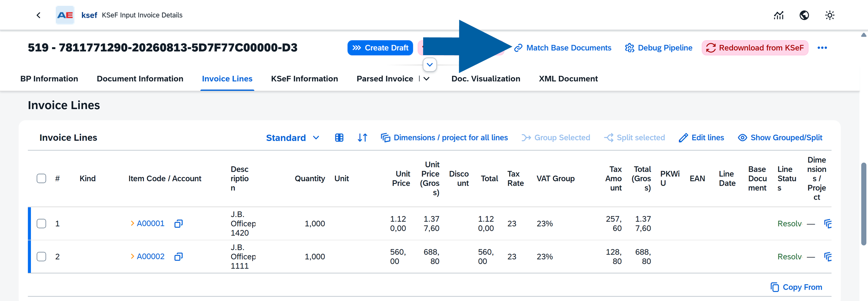Viewport: 868px width, 301px height.
Task: Click the invoice title 519 - 7811771290-20260813-5D7F77C00000-D3
Action: click(x=163, y=48)
